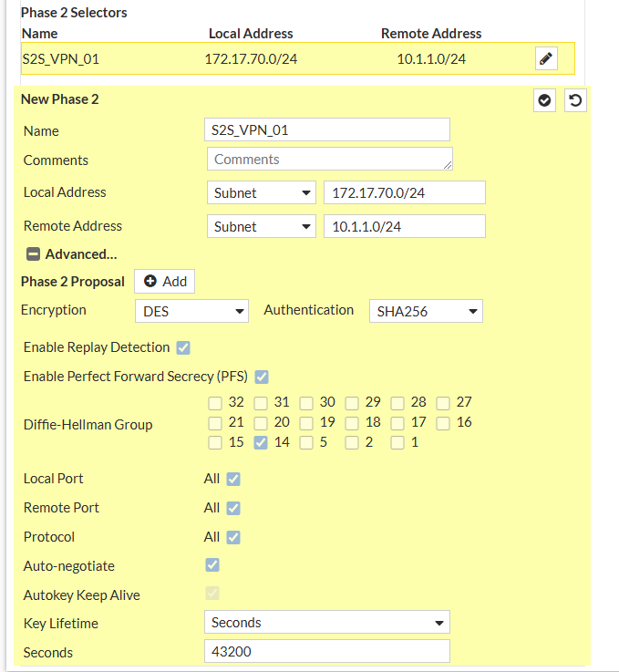Check Diffie-Hellman group 28
The height and width of the screenshot is (672, 619).
coord(397,403)
